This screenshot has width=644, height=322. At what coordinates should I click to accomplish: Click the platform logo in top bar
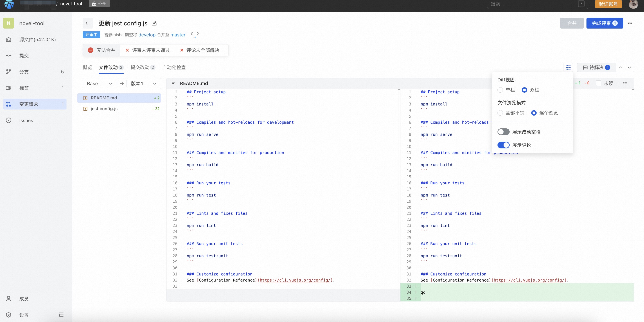[9, 4]
